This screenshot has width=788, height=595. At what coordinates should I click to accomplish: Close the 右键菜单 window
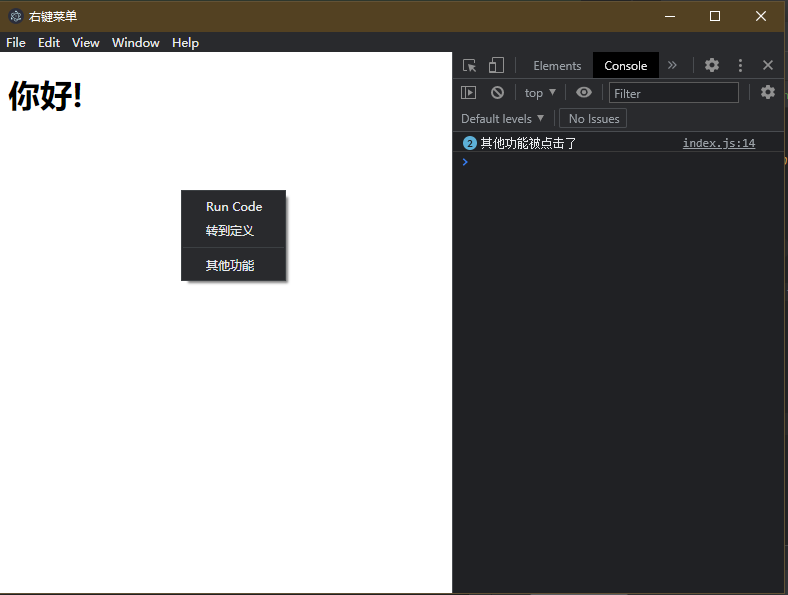pyautogui.click(x=760, y=16)
